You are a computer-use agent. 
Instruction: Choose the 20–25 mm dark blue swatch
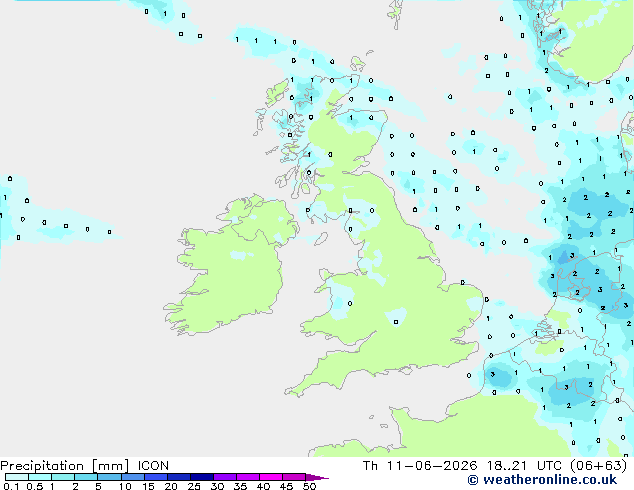[x=179, y=477]
